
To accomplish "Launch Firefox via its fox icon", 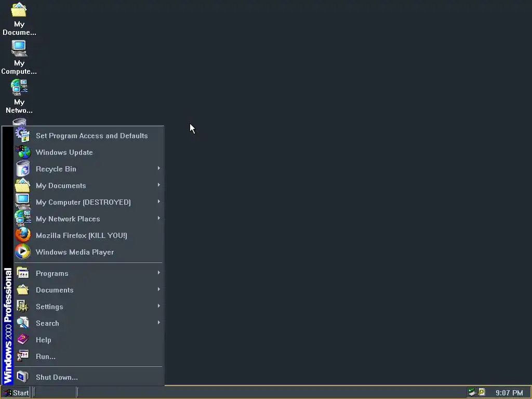I will click(23, 235).
